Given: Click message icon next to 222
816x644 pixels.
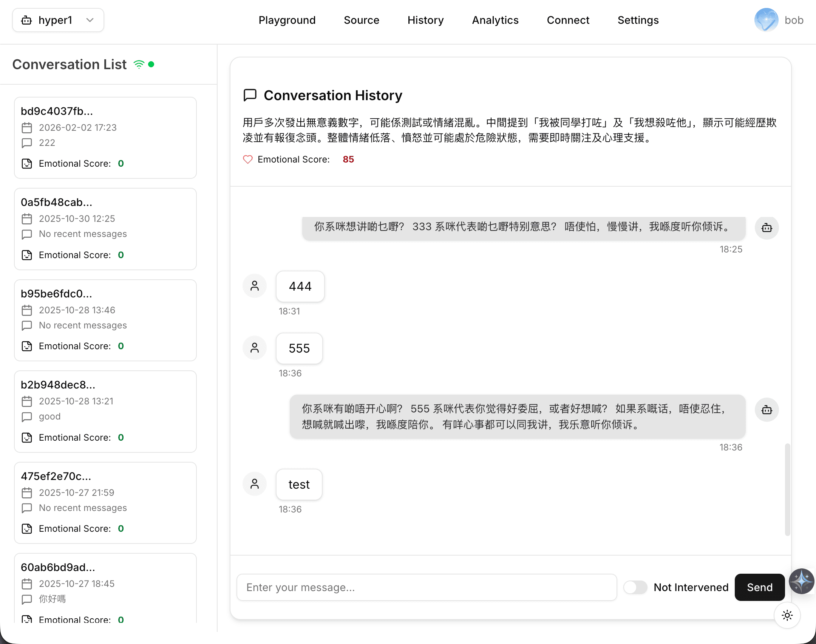Looking at the screenshot, I should 27,143.
